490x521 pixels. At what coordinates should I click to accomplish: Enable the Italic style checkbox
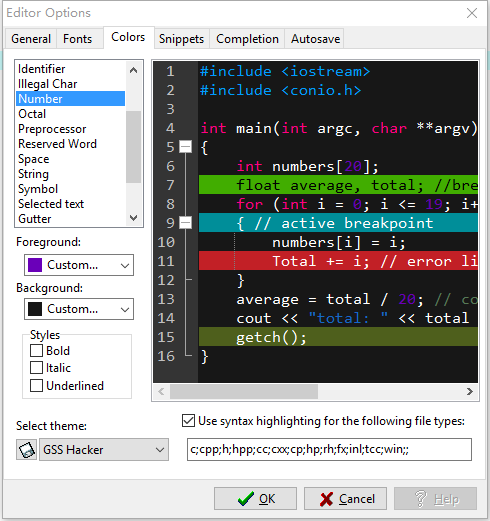pos(36,368)
